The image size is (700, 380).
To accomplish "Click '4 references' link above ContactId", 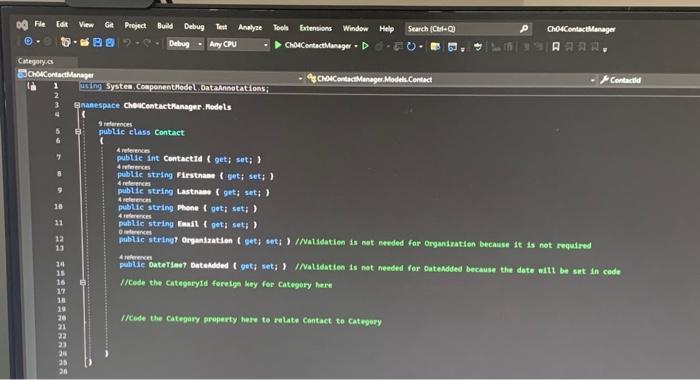I will click(133, 150).
